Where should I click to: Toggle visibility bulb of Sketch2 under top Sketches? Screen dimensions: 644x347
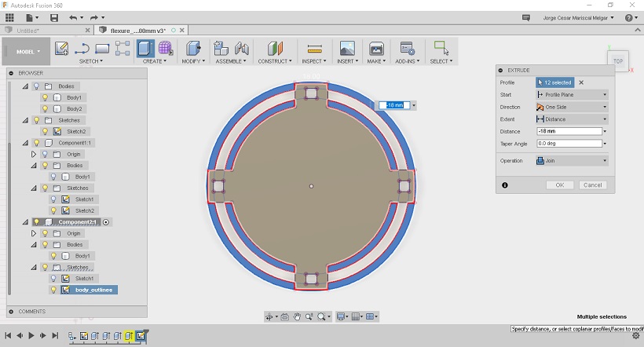tap(46, 131)
